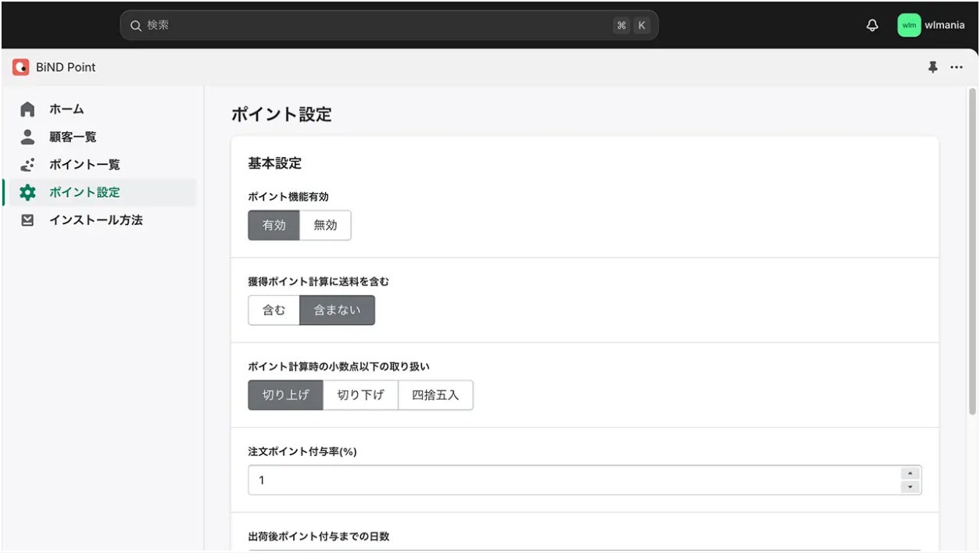Choose 含む for shipping in points
Screen dimensions: 980x553
coord(274,310)
